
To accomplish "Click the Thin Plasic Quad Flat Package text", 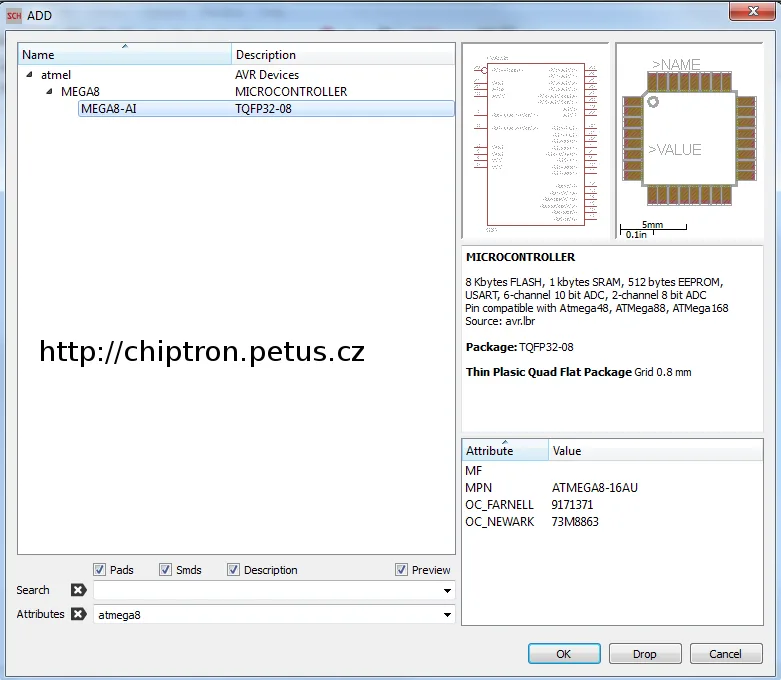I will pos(548,372).
